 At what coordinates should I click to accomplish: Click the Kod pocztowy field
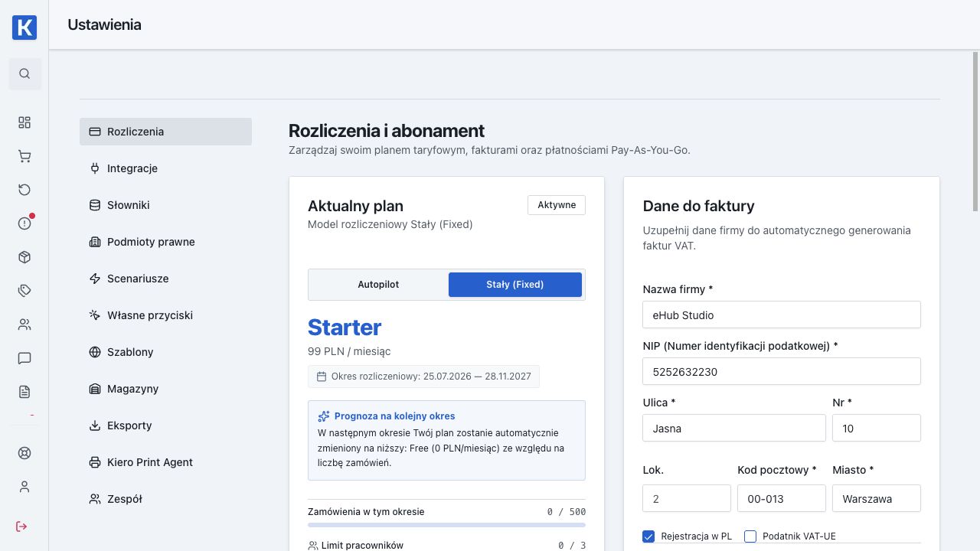782,498
